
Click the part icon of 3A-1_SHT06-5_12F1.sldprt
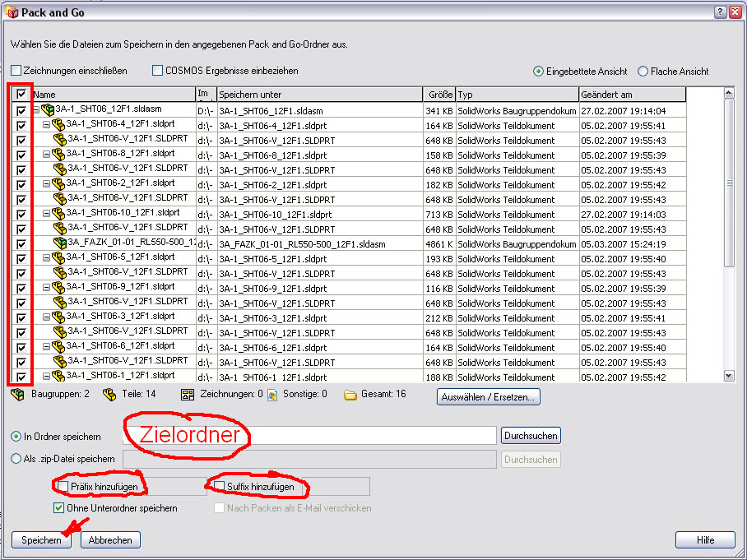coord(58,257)
